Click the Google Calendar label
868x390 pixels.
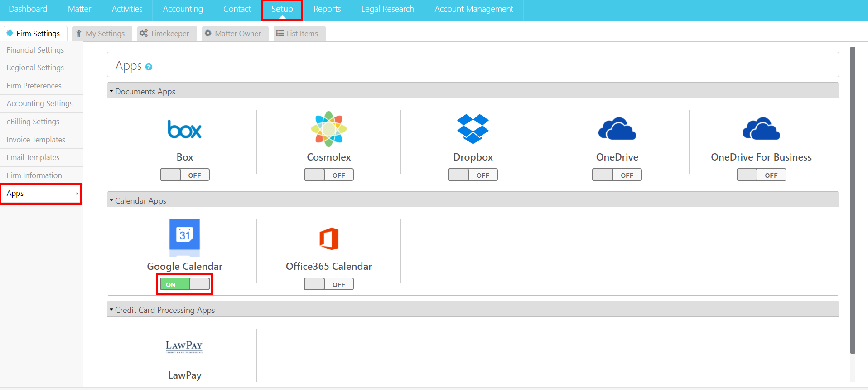pos(184,266)
